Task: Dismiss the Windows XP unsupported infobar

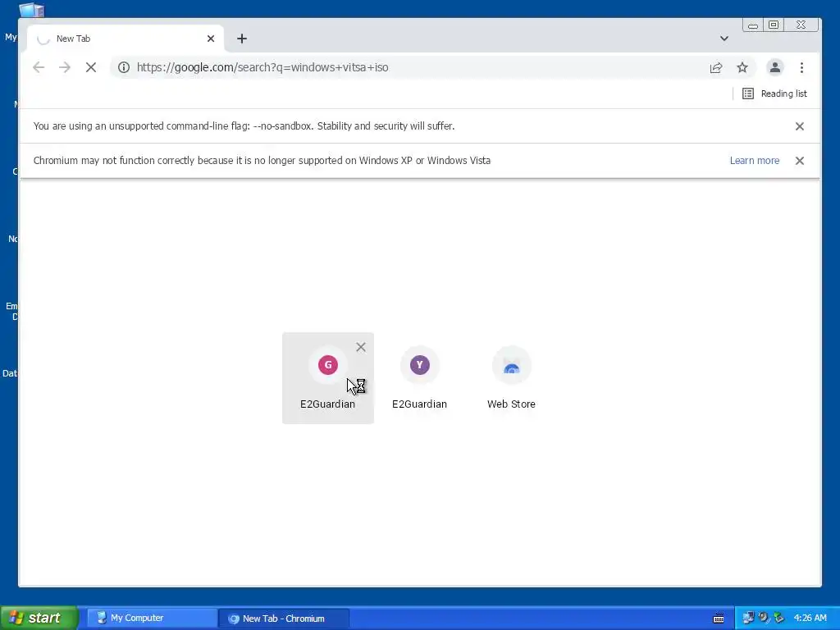Action: point(799,161)
